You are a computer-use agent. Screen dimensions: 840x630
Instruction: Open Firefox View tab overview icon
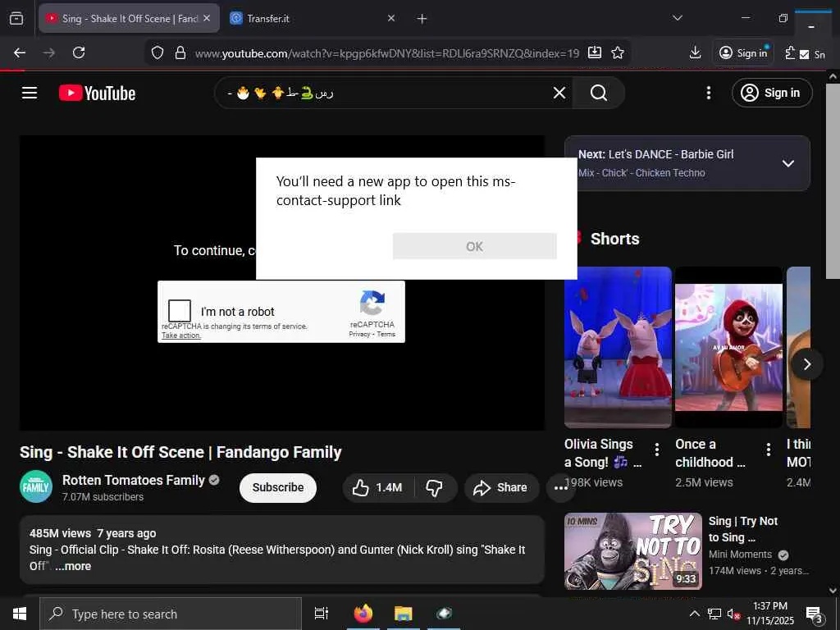[x=16, y=19]
